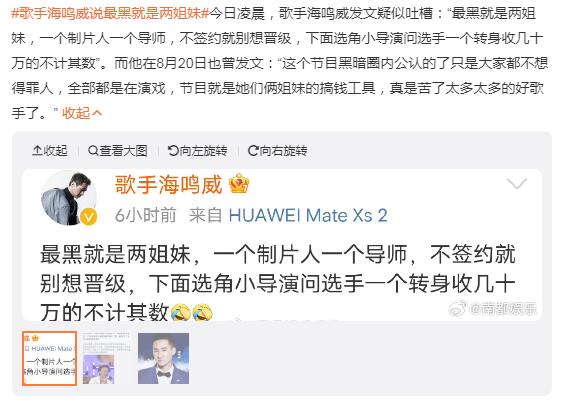Select the third thumbnail of man in bow tie
Image resolution: width=568 pixels, height=403 pixels.
(163, 358)
